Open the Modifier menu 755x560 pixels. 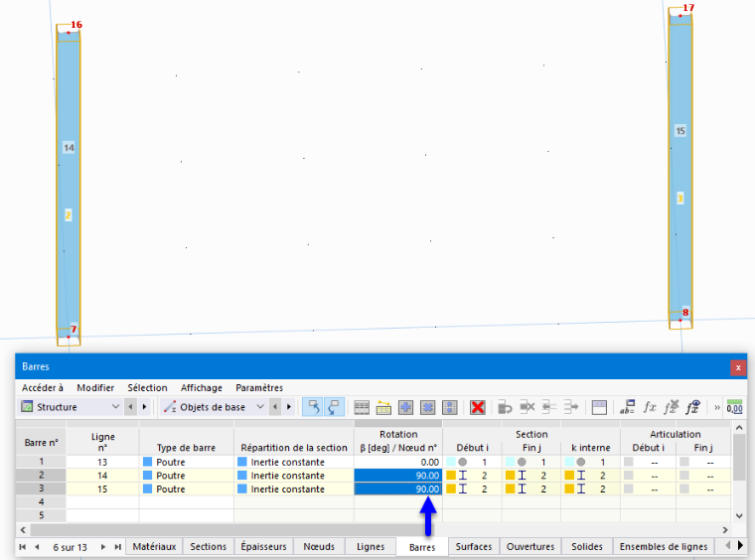tap(95, 388)
